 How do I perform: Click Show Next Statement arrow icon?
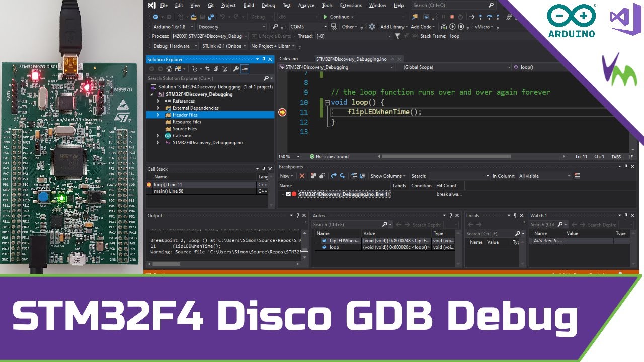[x=472, y=17]
